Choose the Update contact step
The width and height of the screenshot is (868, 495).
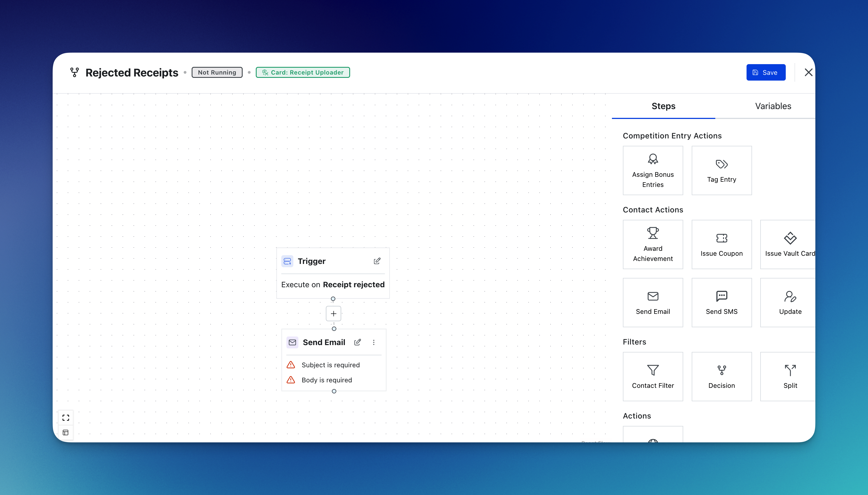[x=790, y=302]
